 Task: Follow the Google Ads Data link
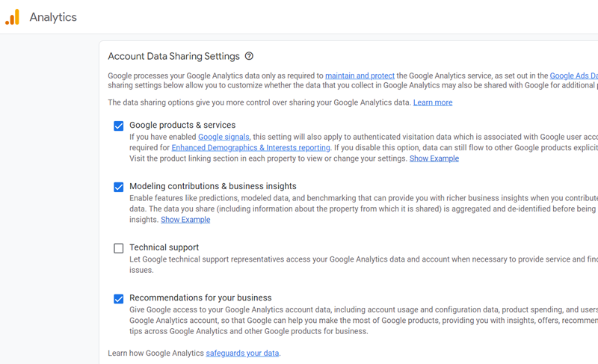(x=573, y=75)
